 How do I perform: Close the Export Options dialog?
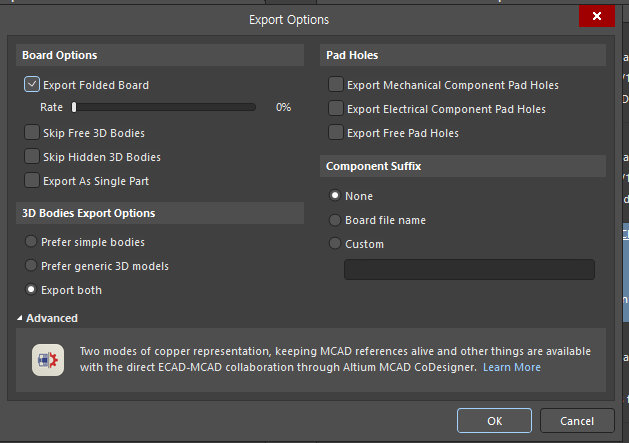tap(597, 16)
